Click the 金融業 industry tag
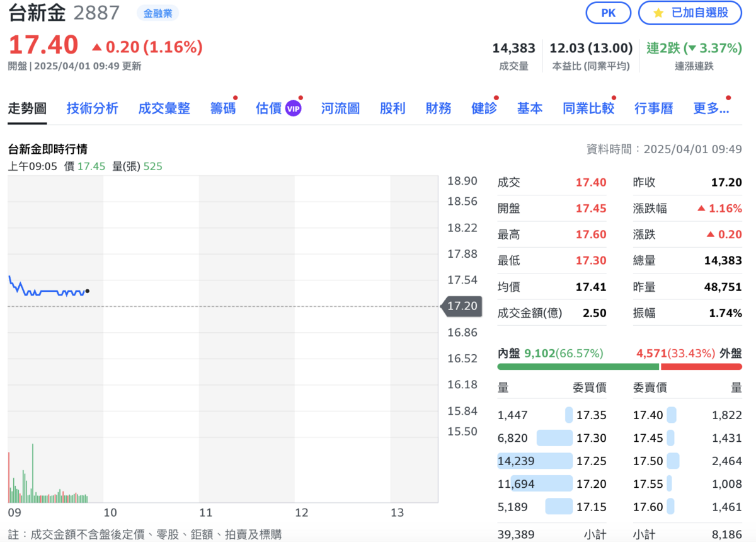This screenshot has height=542, width=756. [x=157, y=13]
